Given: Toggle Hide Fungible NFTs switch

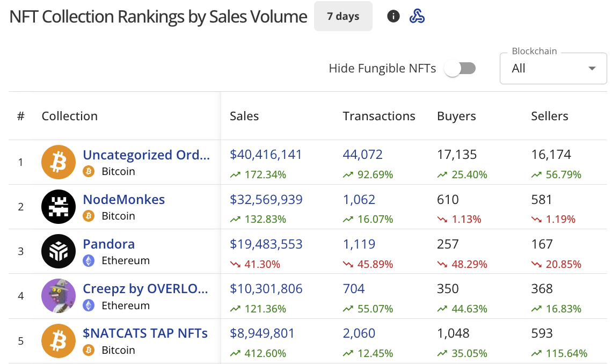Looking at the screenshot, I should [x=460, y=69].
